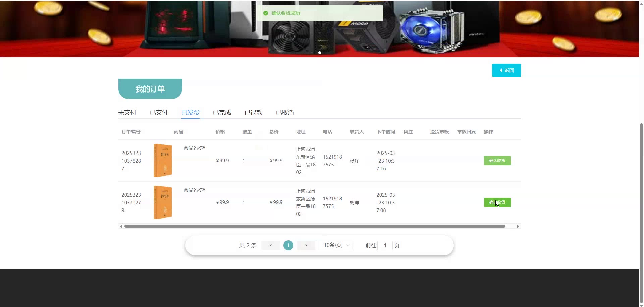Image resolution: width=644 pixels, height=307 pixels.
Task: Open the 已完成 tab
Action: [222, 113]
